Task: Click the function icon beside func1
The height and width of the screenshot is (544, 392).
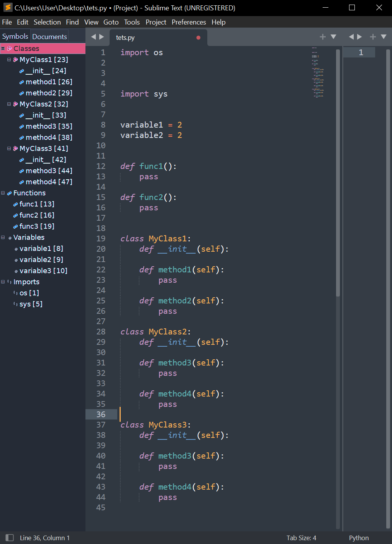Action: [x=15, y=204]
